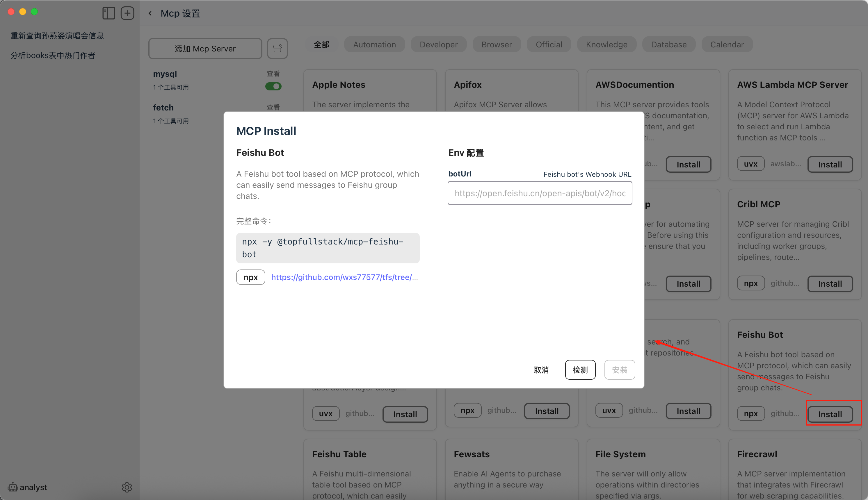Switch to the Database category tab
The width and height of the screenshot is (868, 500).
coord(668,45)
